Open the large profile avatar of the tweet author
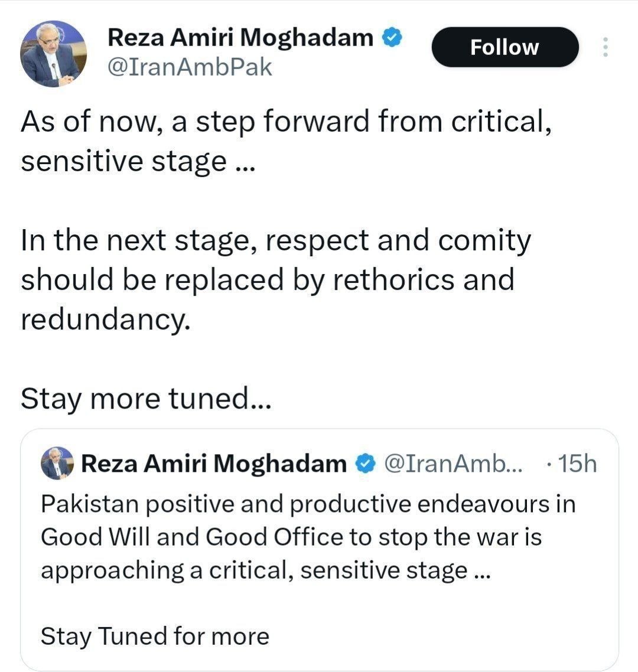This screenshot has height=672, width=638. pyautogui.click(x=53, y=54)
